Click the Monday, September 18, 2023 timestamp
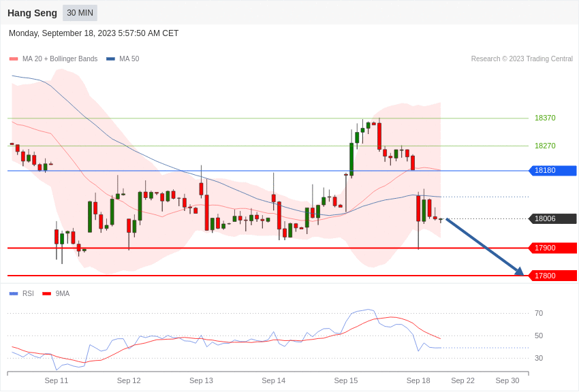The width and height of the screenshot is (579, 392). click(x=93, y=33)
